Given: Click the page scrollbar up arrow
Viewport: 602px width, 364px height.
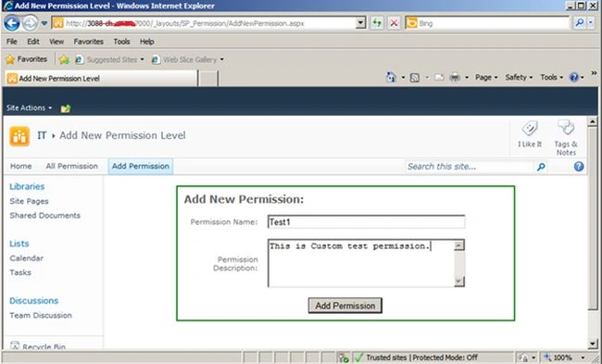Looking at the screenshot, I should coord(593,121).
